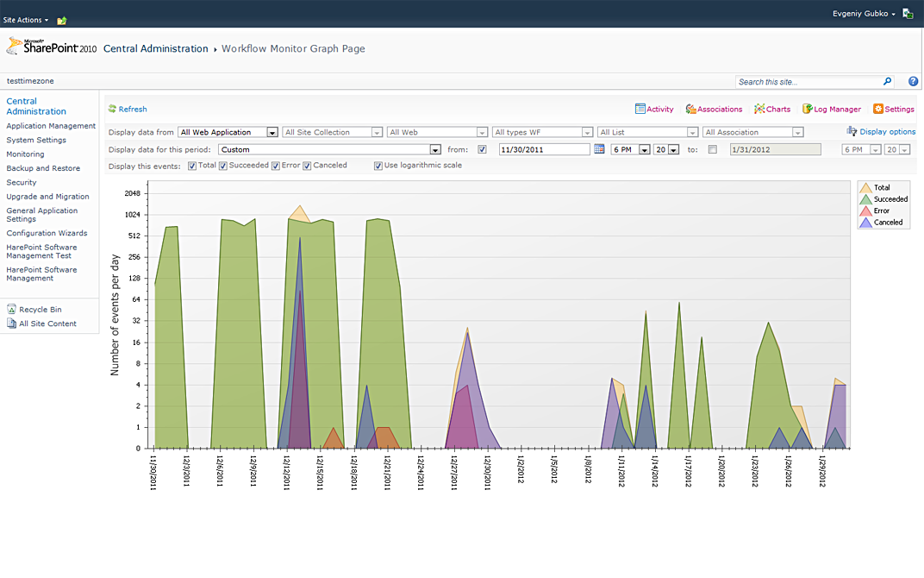Go to Monitoring in the left navigation
This screenshot has width=924, height=578.
pos(25,154)
